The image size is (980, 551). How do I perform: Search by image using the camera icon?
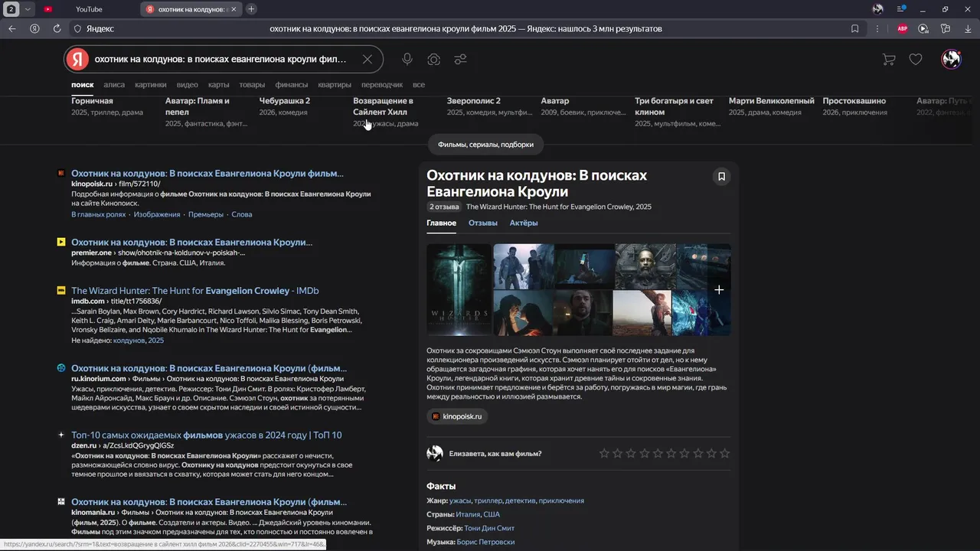click(433, 59)
